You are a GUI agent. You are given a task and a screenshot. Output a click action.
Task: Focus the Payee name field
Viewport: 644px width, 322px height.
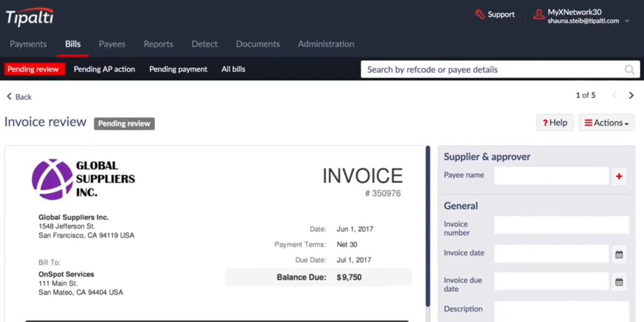[551, 176]
